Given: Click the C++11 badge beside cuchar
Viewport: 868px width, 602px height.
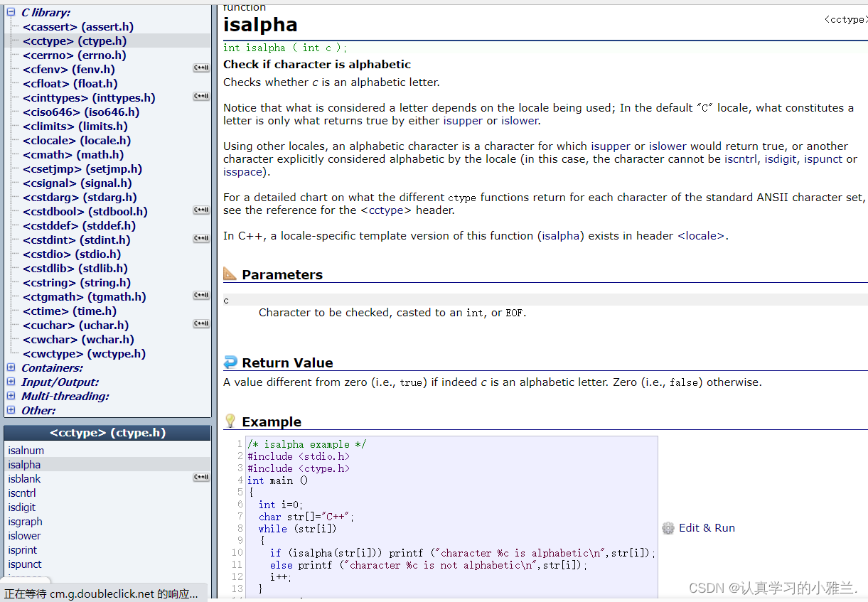Looking at the screenshot, I should coord(201,324).
